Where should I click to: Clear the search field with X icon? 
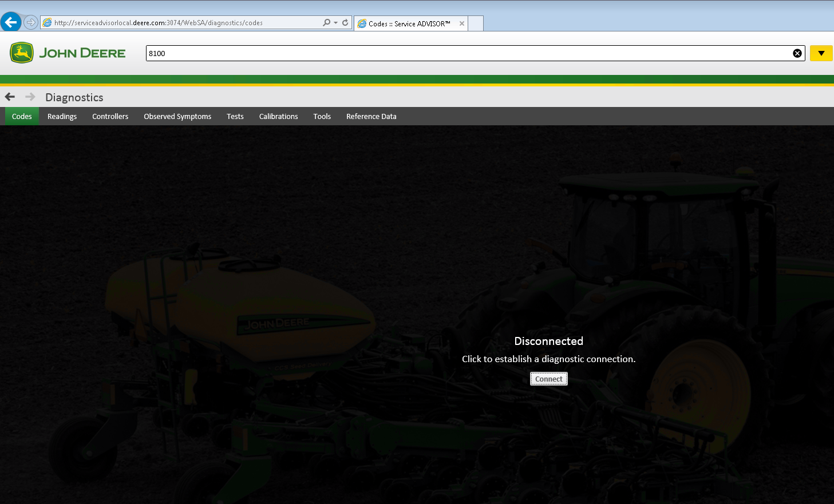tap(797, 53)
